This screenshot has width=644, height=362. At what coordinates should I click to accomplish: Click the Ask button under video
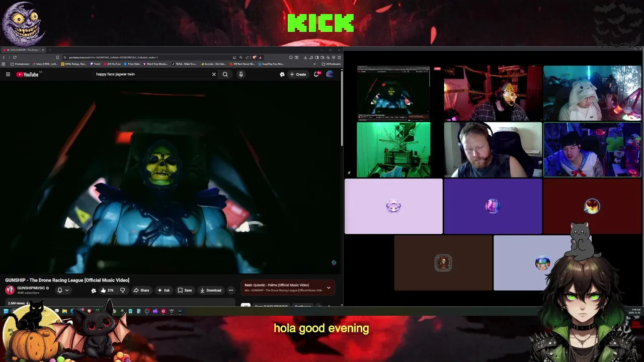point(164,290)
